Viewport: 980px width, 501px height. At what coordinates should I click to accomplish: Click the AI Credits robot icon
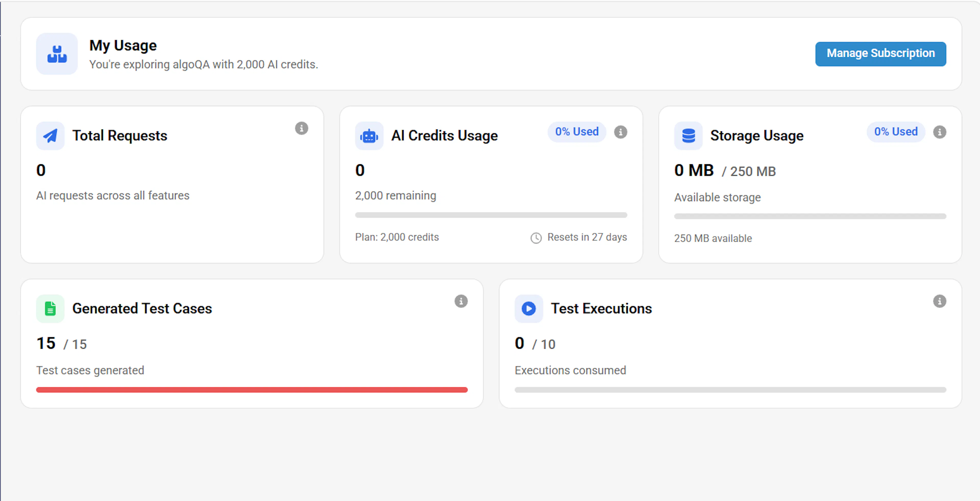(x=369, y=136)
